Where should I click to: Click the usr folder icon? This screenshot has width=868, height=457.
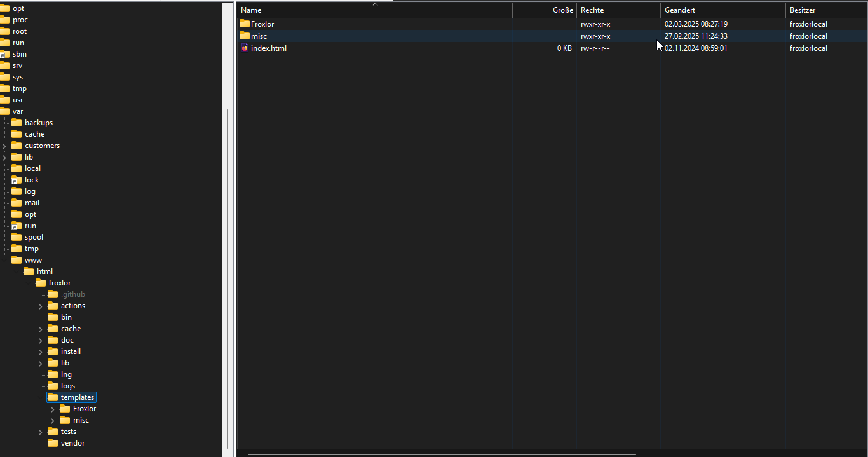pos(4,100)
